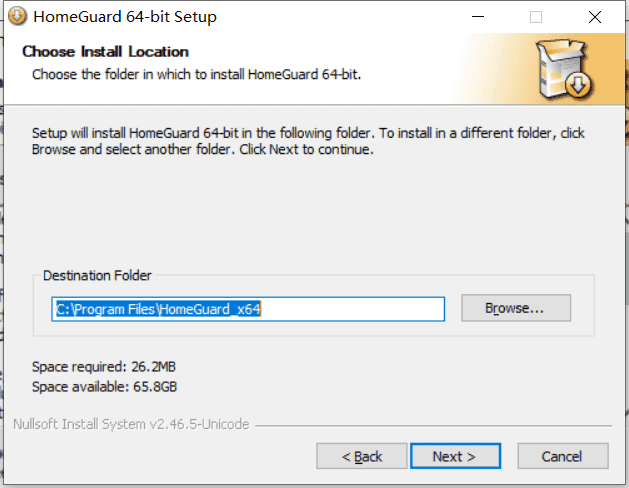Click the package box icon in header
The height and width of the screenshot is (488, 629).
coord(565,69)
